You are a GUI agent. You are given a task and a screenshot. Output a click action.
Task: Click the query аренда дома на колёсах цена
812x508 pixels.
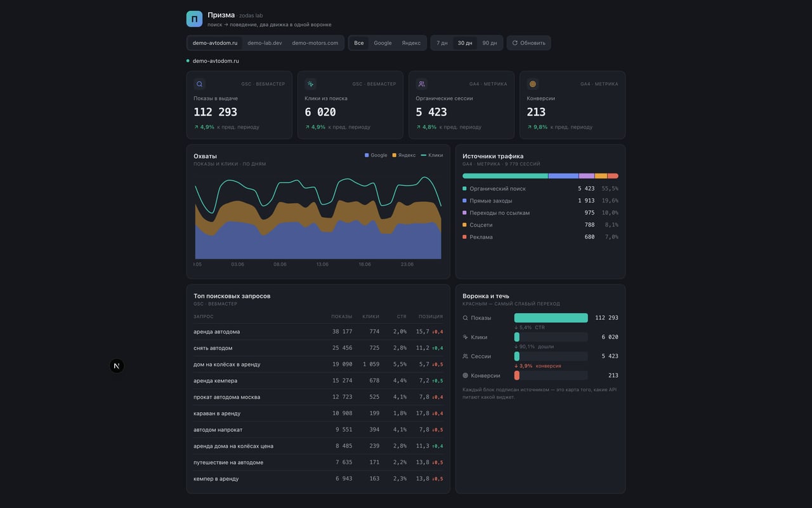pyautogui.click(x=233, y=446)
